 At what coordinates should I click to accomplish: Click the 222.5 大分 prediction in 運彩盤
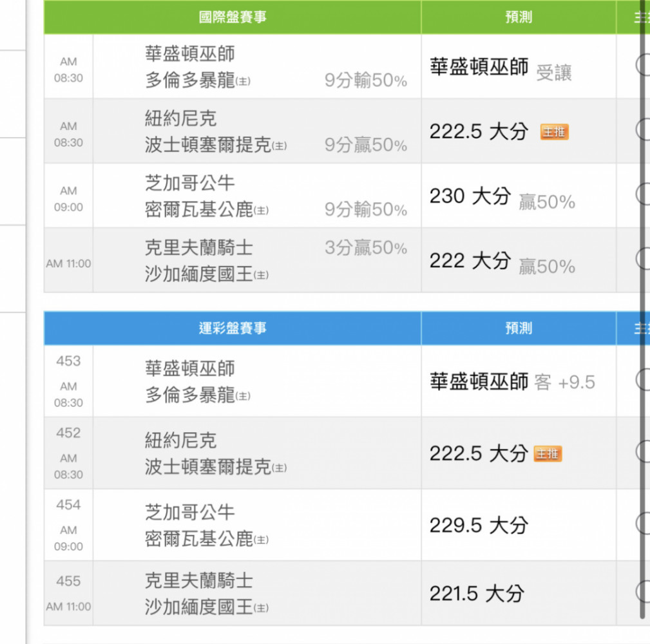pyautogui.click(x=479, y=453)
